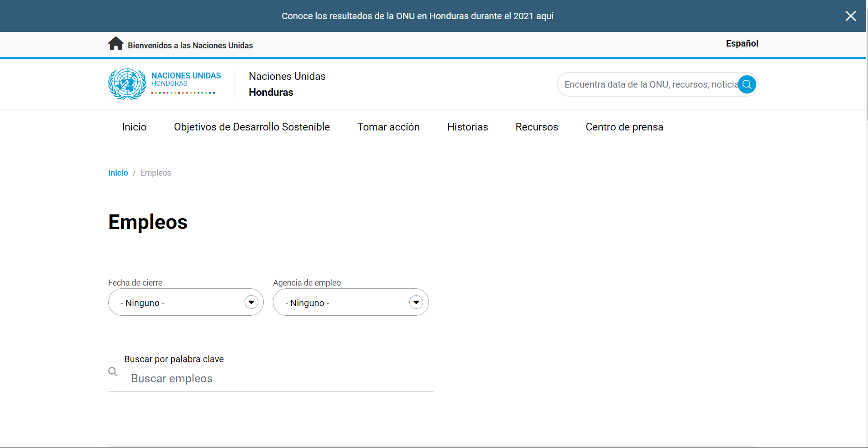Click the Agencia de empleo arrow icon

tap(416, 302)
